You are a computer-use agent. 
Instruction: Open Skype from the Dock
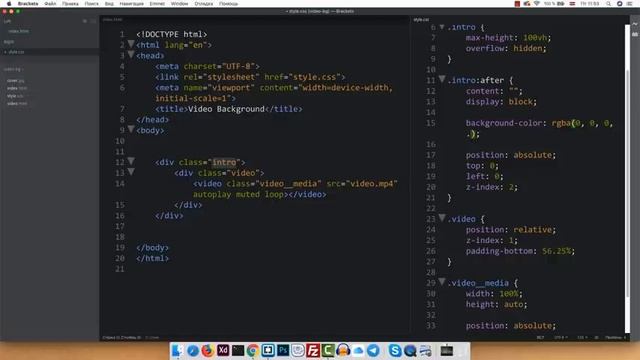395,350
